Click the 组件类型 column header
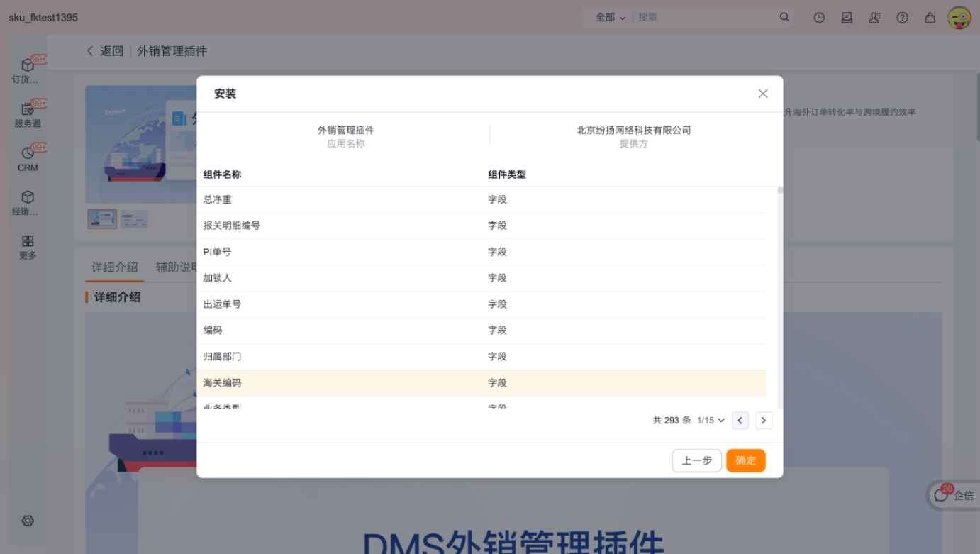The image size is (980, 554). 507,174
